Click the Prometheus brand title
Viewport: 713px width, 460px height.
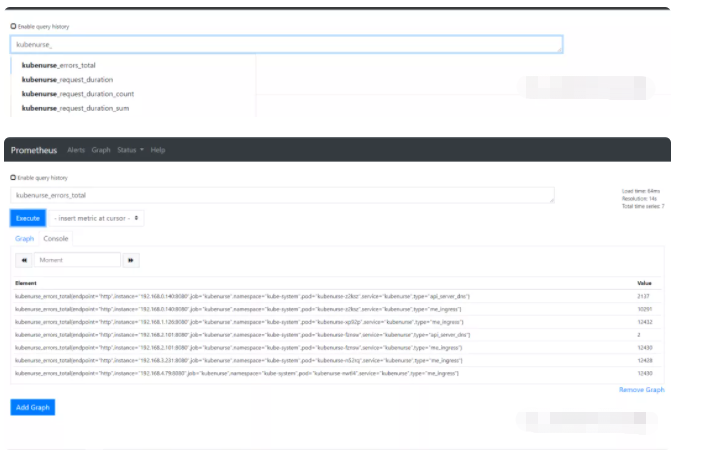(34, 150)
